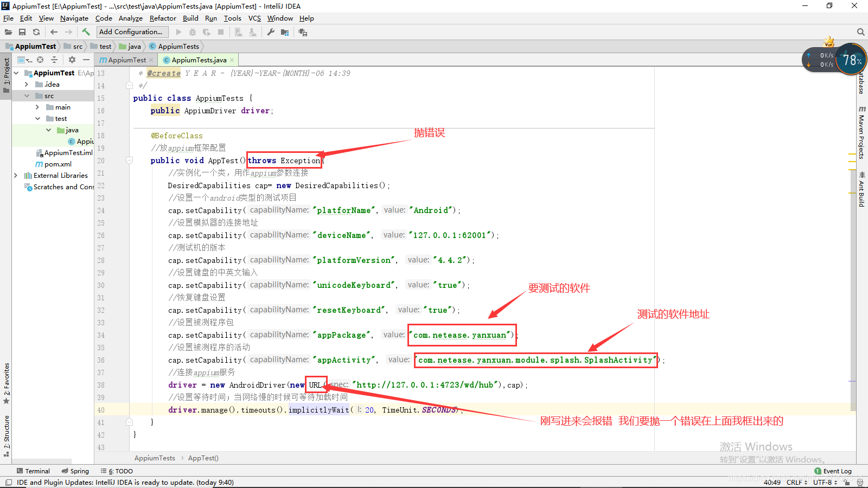Viewport: 868px width, 488px height.
Task: Click the Forward navigation arrow
Action: 68,32
